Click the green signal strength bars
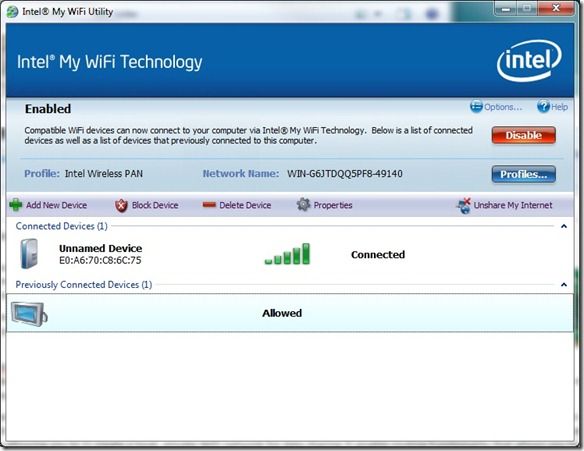The image size is (584, 451). (287, 254)
